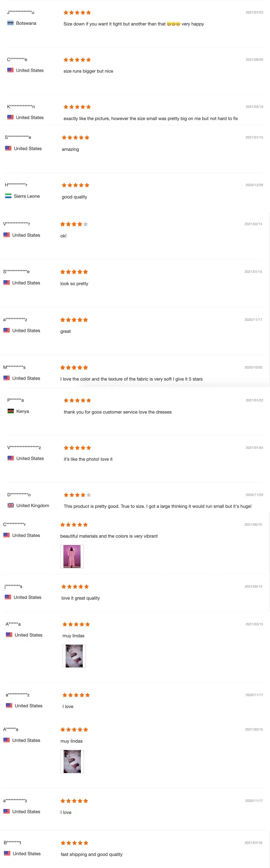Click the Kenya flag icon
The height and width of the screenshot is (868, 270).
coord(11,411)
